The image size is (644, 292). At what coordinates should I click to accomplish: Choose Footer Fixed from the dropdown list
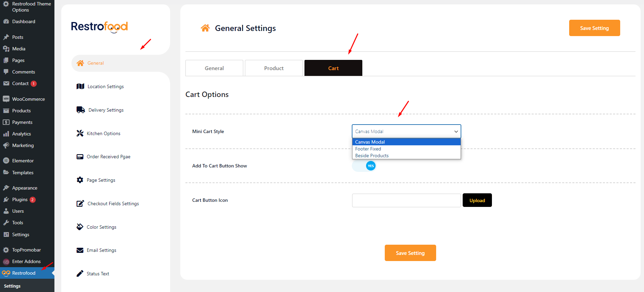[368, 149]
